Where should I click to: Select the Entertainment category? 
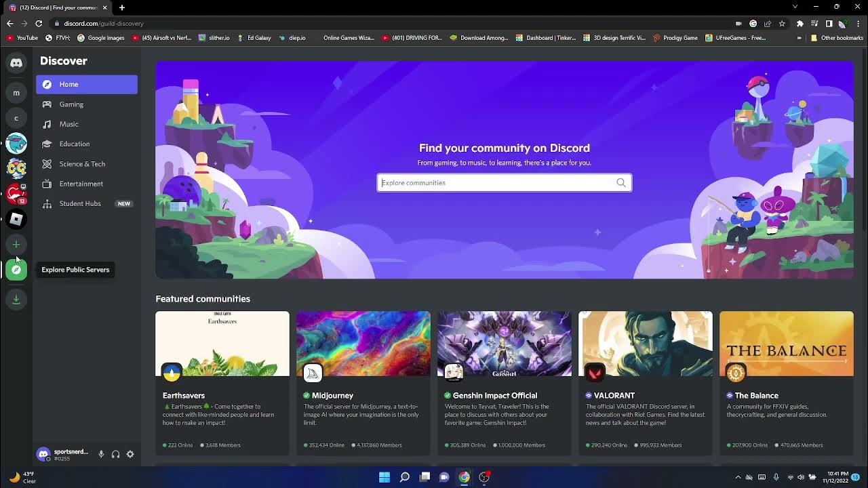coord(87,184)
